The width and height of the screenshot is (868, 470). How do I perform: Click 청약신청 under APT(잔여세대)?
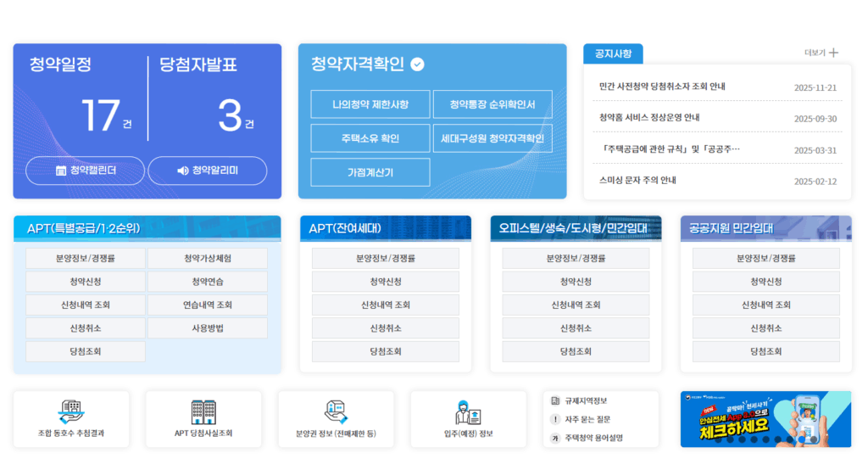pos(386,282)
